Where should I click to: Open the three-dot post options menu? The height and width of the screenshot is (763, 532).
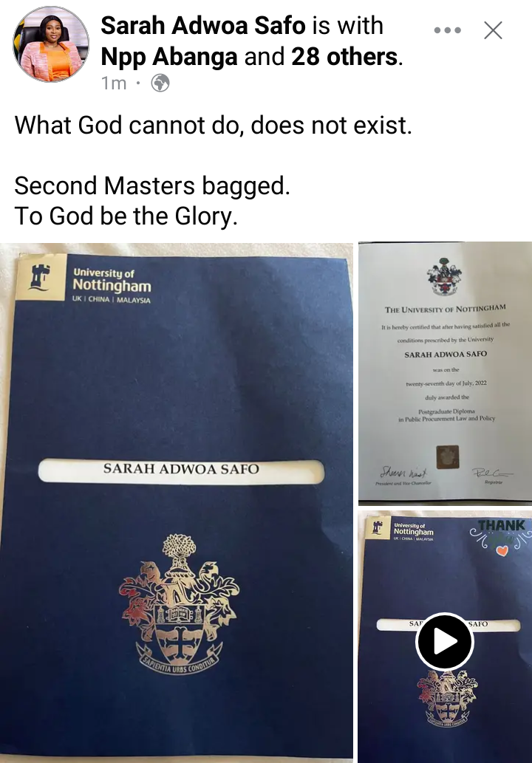pos(447,30)
